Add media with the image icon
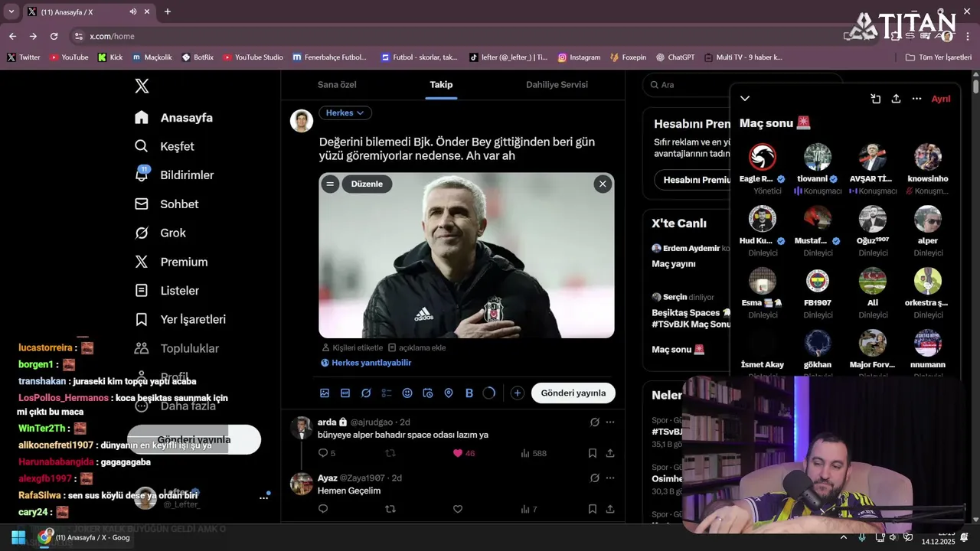The width and height of the screenshot is (980, 551). 325,393
